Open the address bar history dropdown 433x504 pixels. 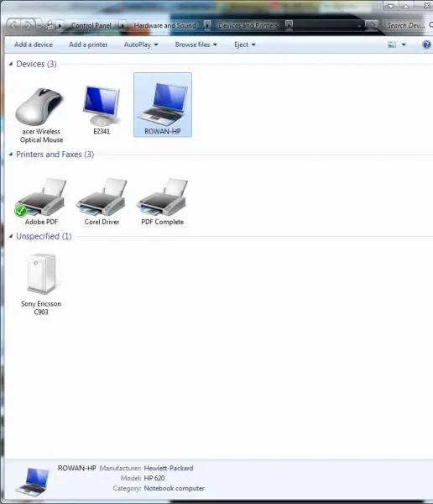359,26
